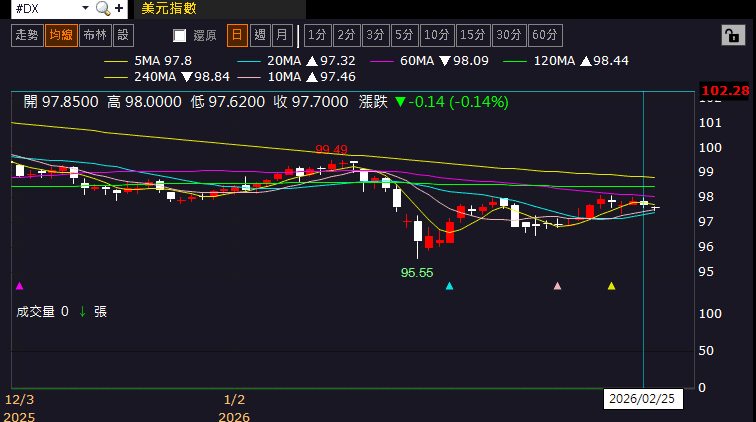Switch to 週 weekly period

coord(260,35)
